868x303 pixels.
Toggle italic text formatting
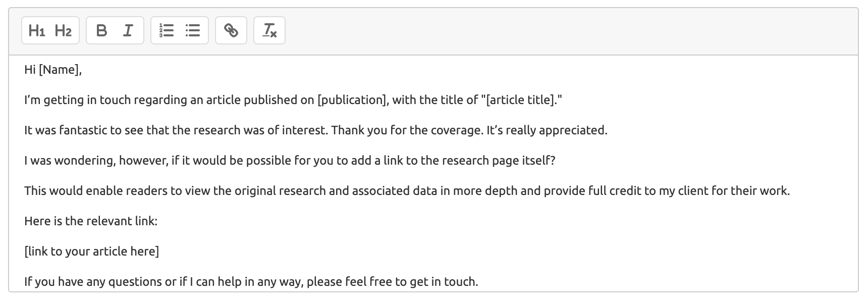click(128, 31)
